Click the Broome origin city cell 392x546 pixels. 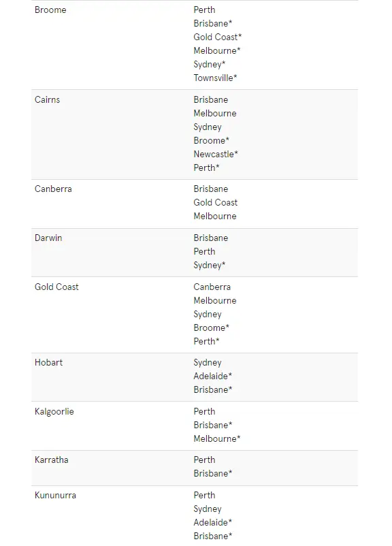coord(50,10)
